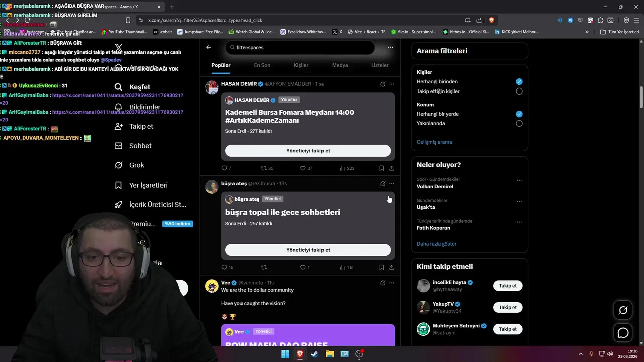
Task: Open floating chat messages button
Action: [623, 333]
